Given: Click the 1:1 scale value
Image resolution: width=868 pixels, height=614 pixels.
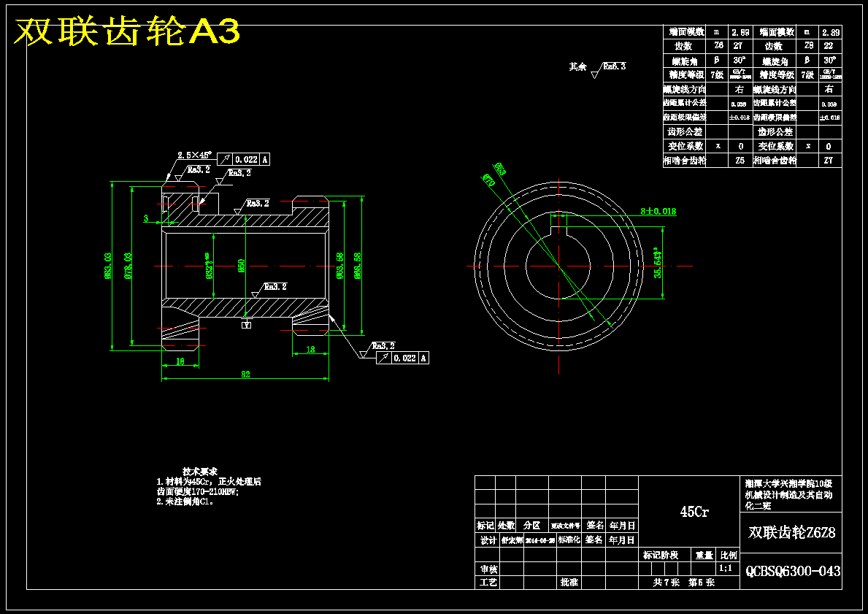Looking at the screenshot, I should (x=726, y=569).
